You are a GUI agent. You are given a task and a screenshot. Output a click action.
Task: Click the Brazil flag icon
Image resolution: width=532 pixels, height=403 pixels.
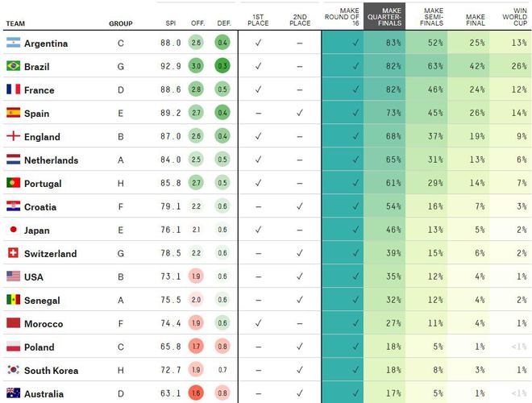click(x=13, y=66)
